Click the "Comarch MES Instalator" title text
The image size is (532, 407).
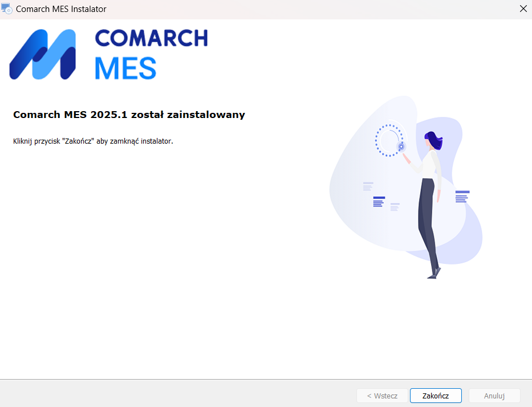[61, 9]
